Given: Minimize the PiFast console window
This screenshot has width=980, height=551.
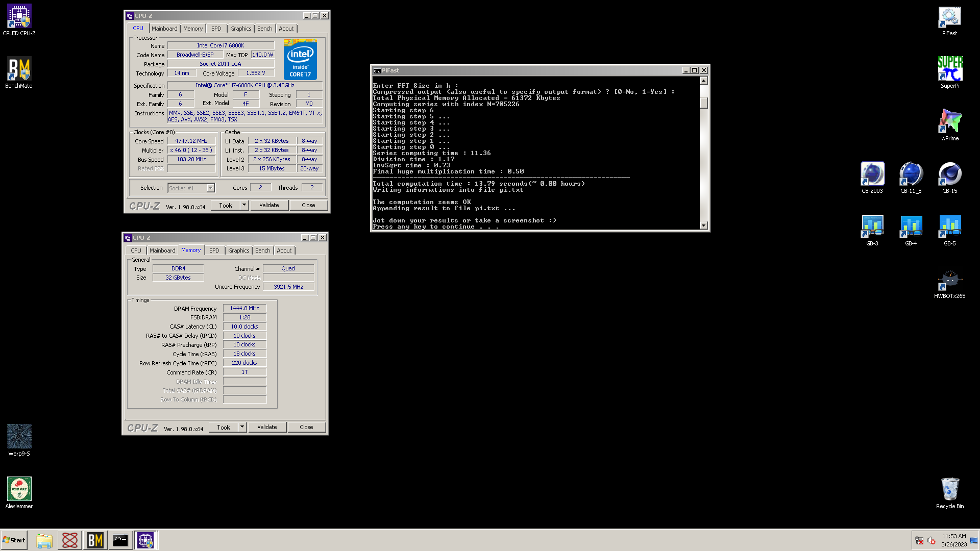Looking at the screenshot, I should [686, 70].
